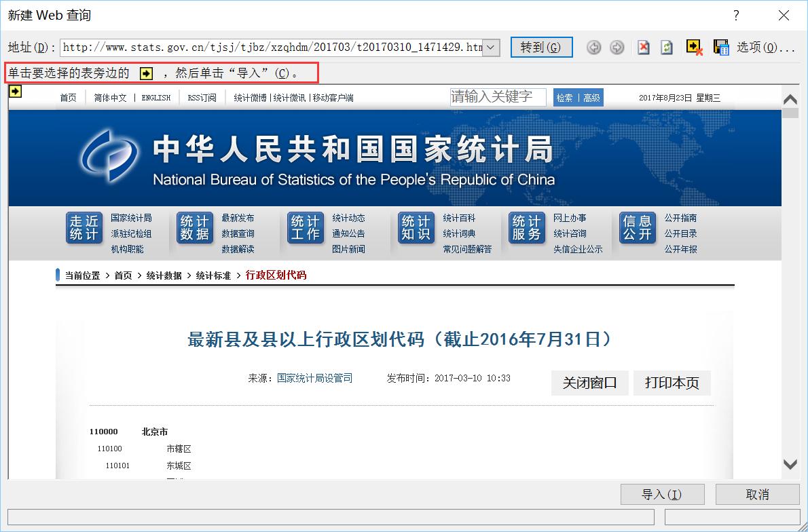Click the 导入(I) button to import
The image size is (808, 532).
click(662, 494)
